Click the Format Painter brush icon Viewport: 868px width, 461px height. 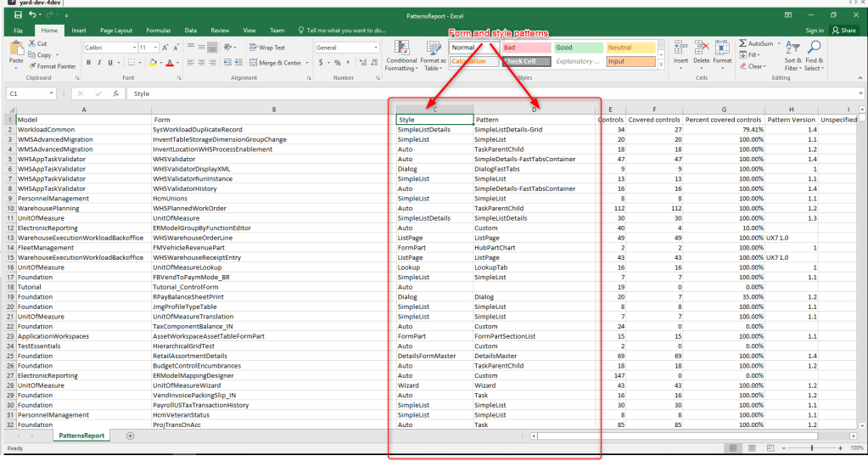(x=32, y=66)
